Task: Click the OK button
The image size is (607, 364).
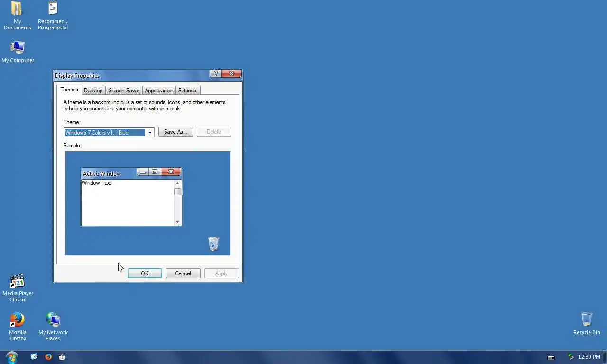Action: point(145,273)
